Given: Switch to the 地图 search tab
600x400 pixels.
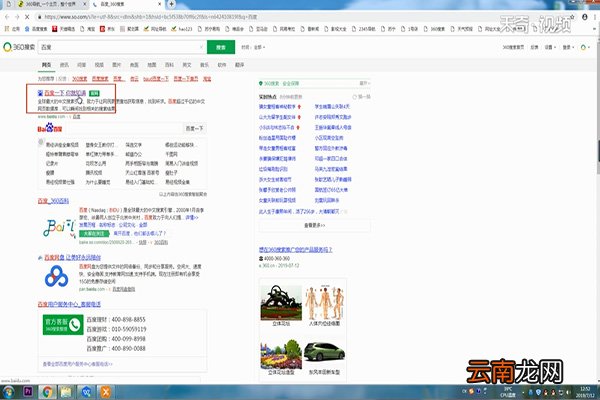Looking at the screenshot, I should [x=152, y=65].
